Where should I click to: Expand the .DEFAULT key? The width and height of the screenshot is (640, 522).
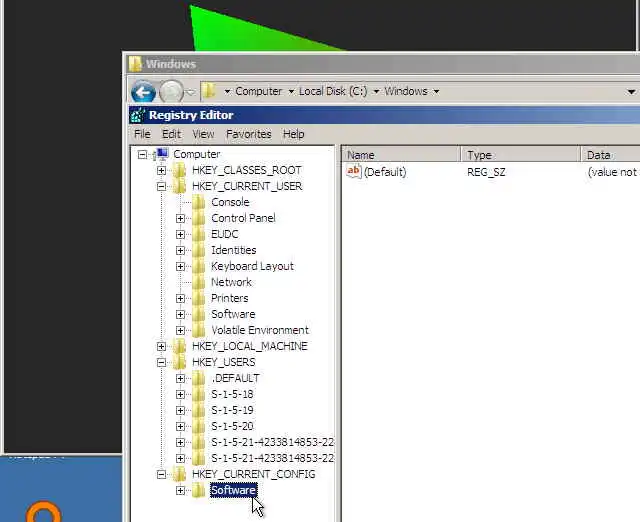[180, 379]
